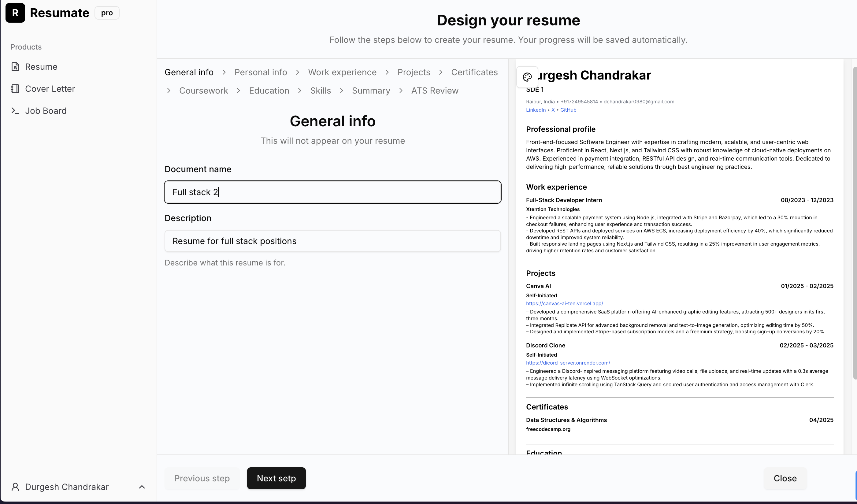This screenshot has width=857, height=504.
Task: Open the GitHub link in resume preview
Action: coord(568,110)
